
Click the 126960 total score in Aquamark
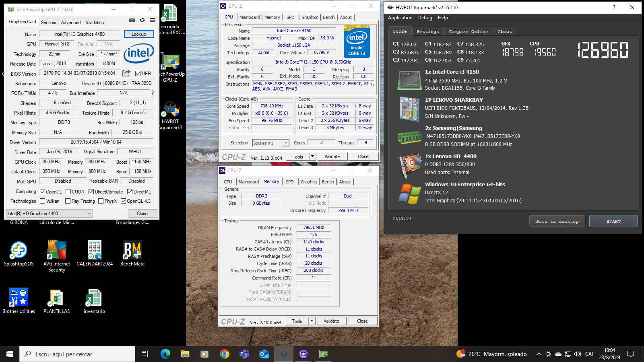point(603,50)
